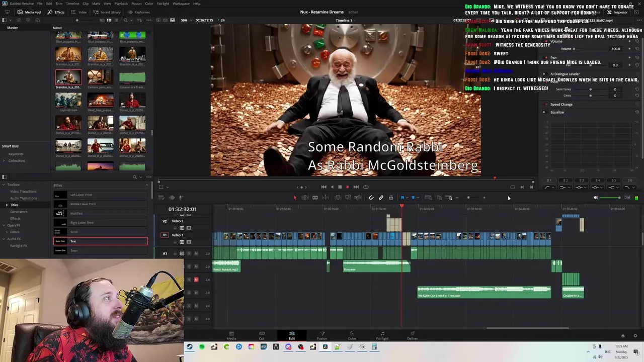Screen dimensions: 644x362
Task: Disable the Video 1 track
Action: tap(189, 242)
